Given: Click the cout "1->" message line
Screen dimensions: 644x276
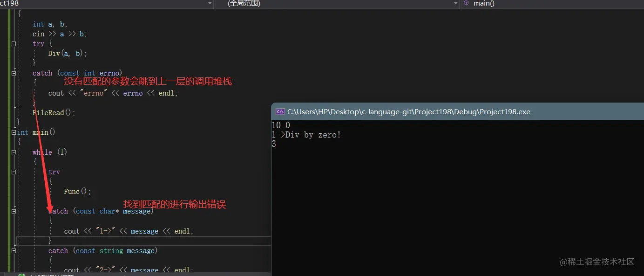Looking at the screenshot, I should point(129,231).
